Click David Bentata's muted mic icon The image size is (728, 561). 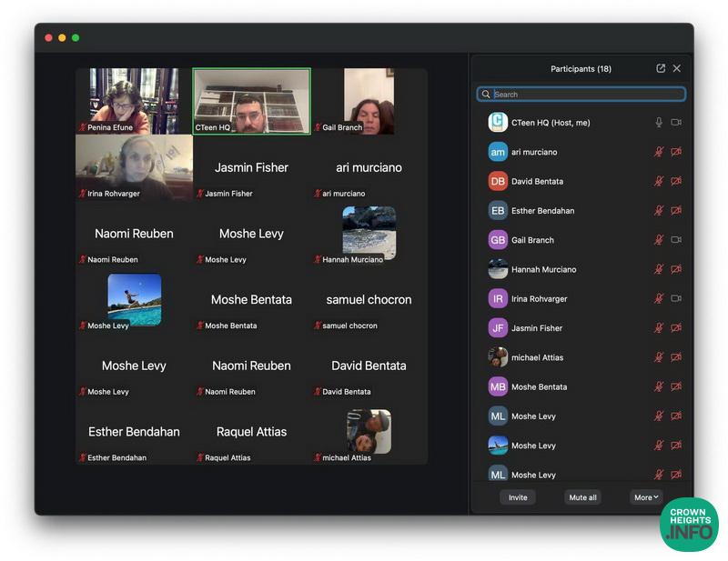[659, 181]
